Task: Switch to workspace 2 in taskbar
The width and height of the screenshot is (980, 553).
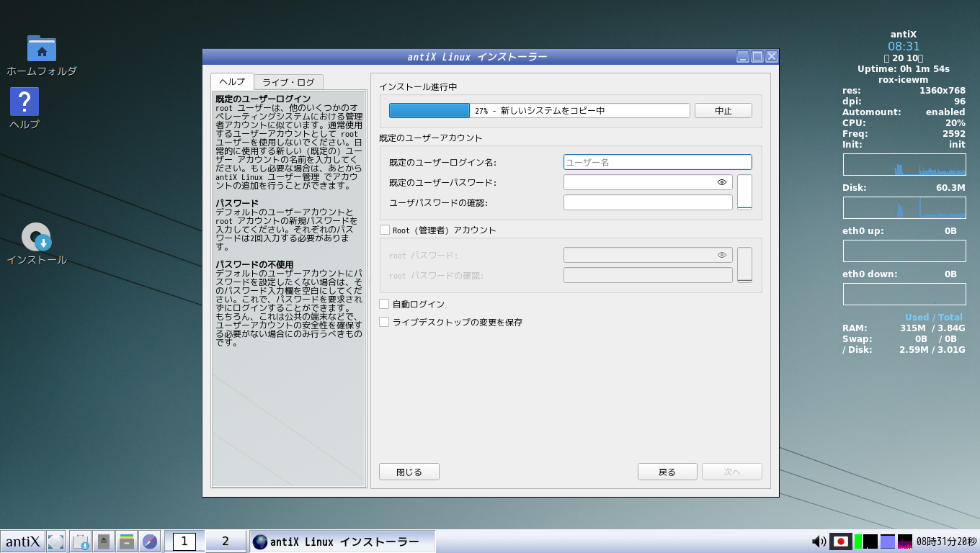Action: [x=225, y=541]
